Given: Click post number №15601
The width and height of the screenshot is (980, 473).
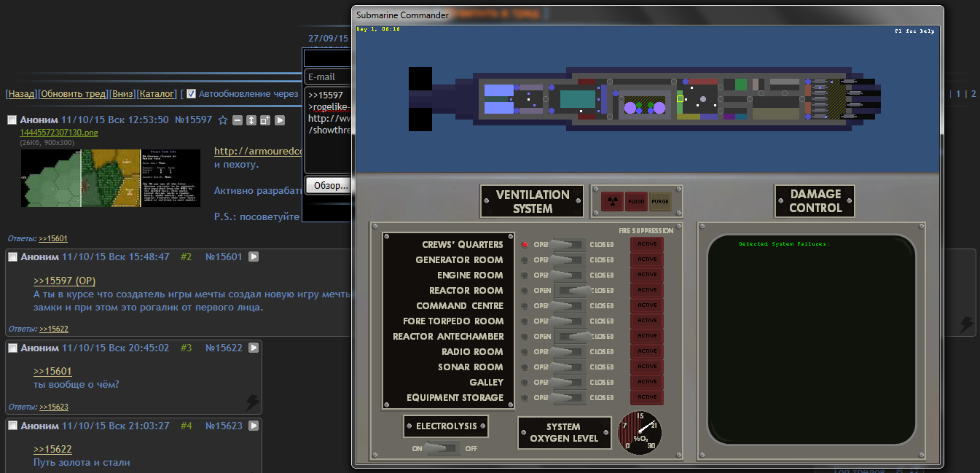Looking at the screenshot, I should pyautogui.click(x=224, y=257).
